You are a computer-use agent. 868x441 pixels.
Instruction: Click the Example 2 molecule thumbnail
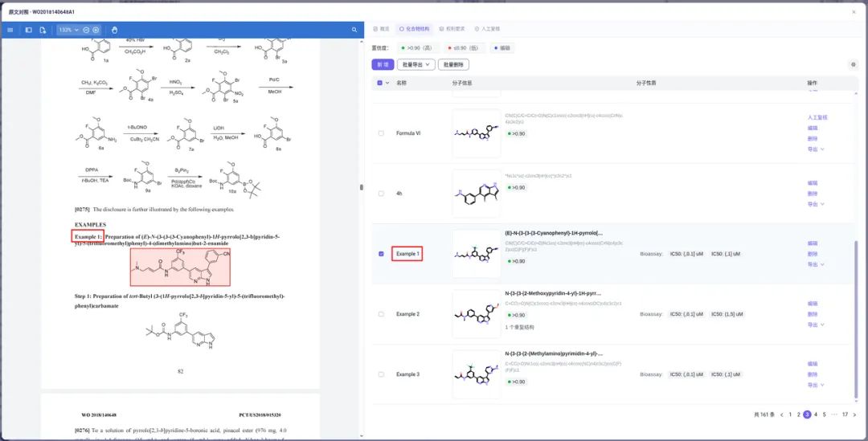[x=476, y=314]
